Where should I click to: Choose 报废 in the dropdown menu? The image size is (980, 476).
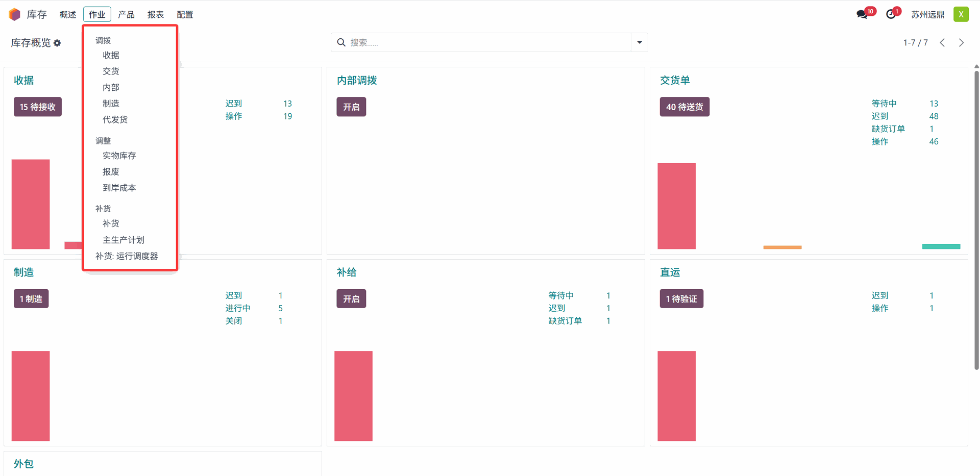[111, 172]
